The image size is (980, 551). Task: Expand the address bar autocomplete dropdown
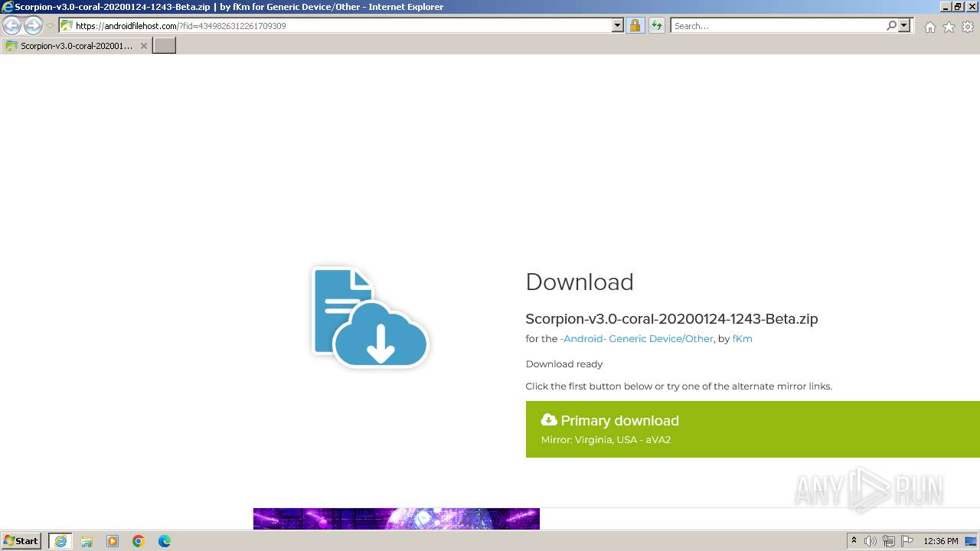tap(618, 26)
